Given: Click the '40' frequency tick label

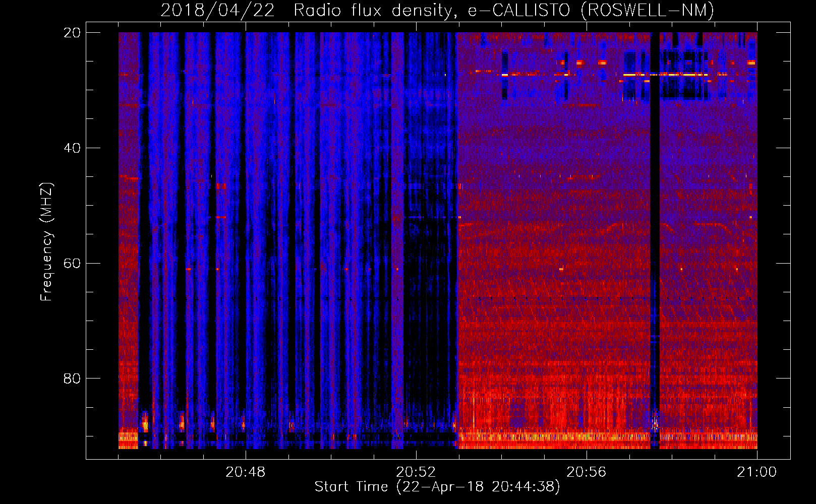Looking at the screenshot, I should tap(72, 148).
